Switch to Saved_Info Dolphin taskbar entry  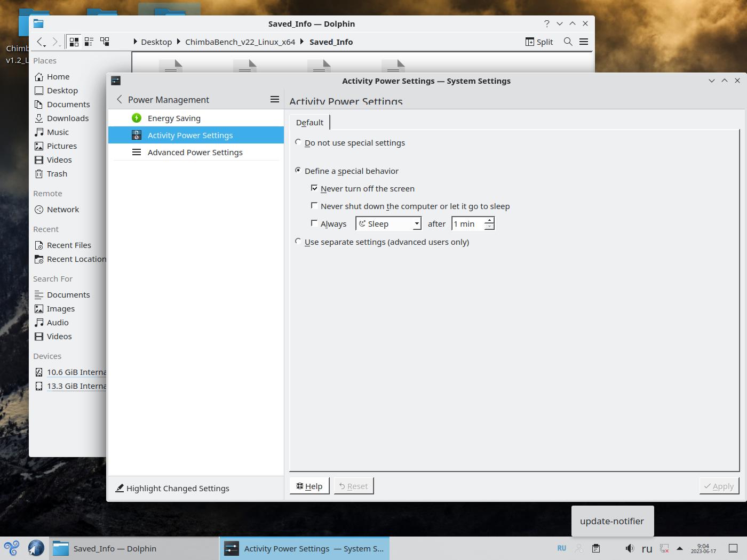click(x=134, y=548)
